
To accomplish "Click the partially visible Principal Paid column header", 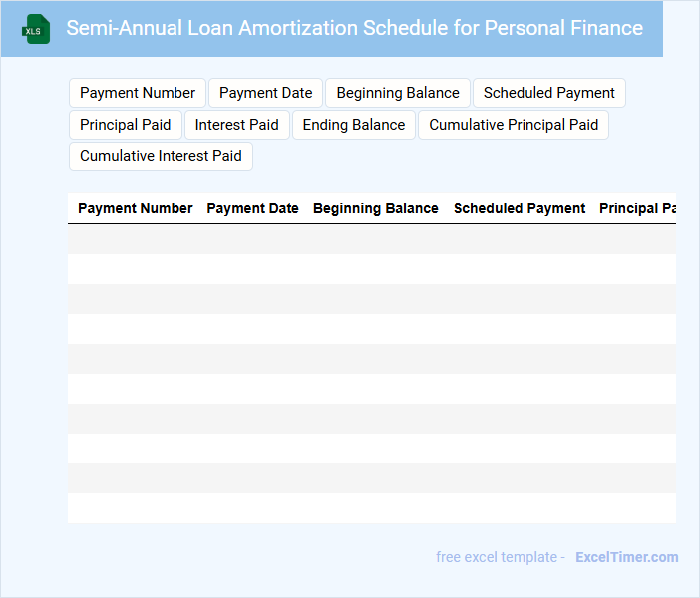I will 636,209.
